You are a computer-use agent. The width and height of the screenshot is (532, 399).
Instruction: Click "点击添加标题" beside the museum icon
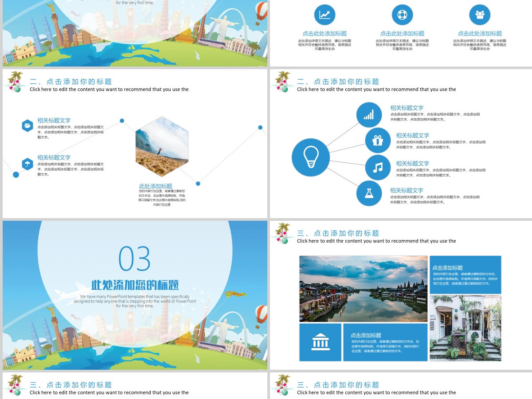[x=366, y=336]
